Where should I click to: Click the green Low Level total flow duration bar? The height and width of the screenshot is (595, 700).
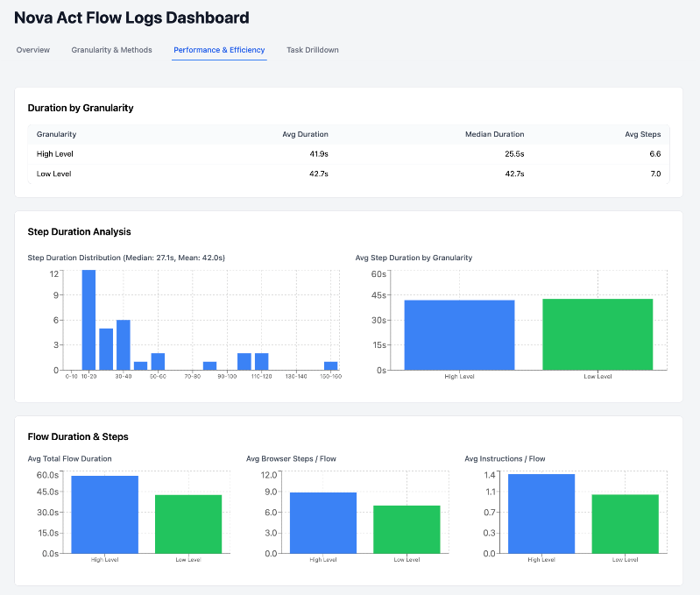tap(188, 524)
